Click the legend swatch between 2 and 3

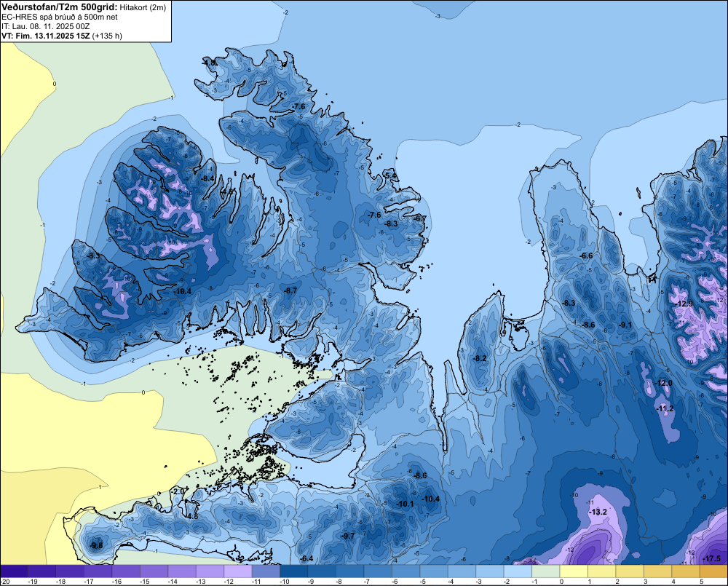[x=630, y=571]
